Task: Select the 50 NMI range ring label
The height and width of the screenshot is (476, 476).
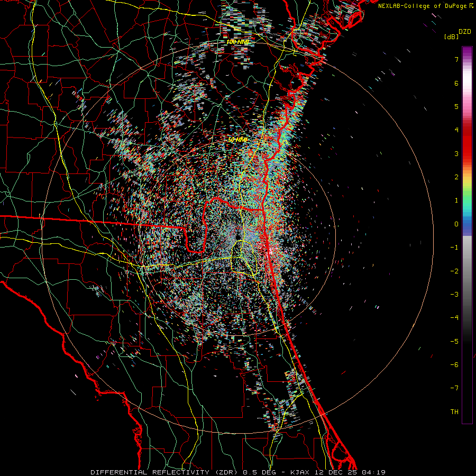Action: coord(237,140)
